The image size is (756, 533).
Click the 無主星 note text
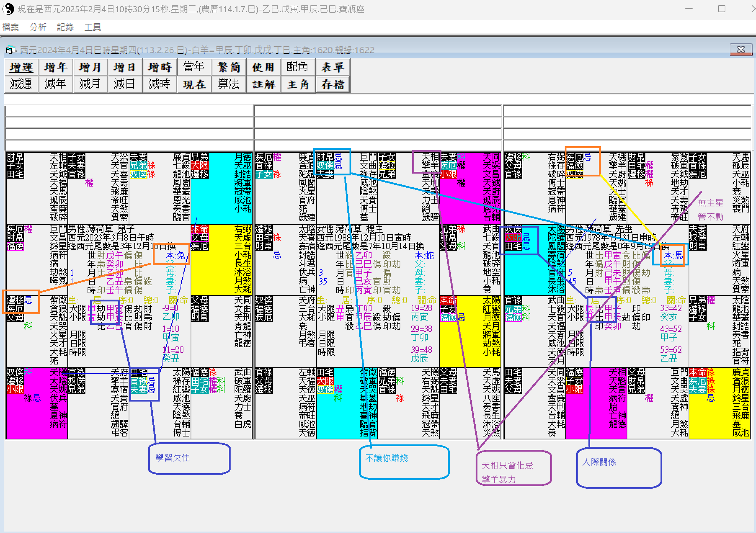point(711,203)
